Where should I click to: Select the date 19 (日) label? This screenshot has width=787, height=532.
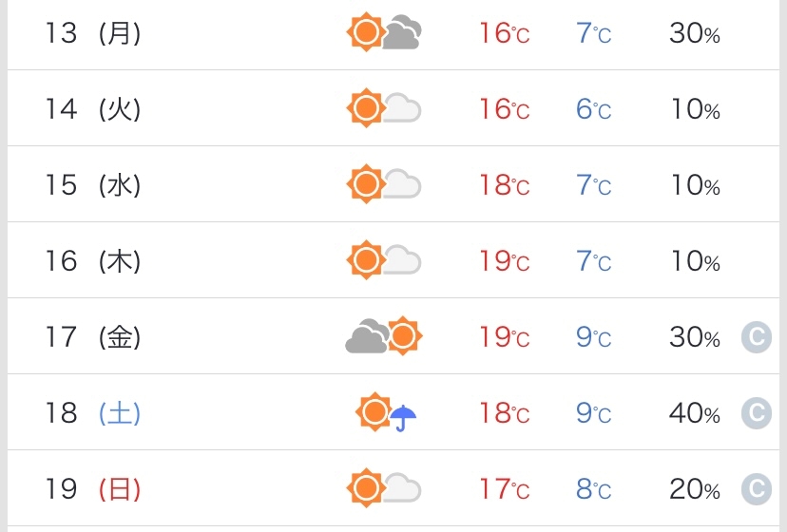click(x=93, y=489)
